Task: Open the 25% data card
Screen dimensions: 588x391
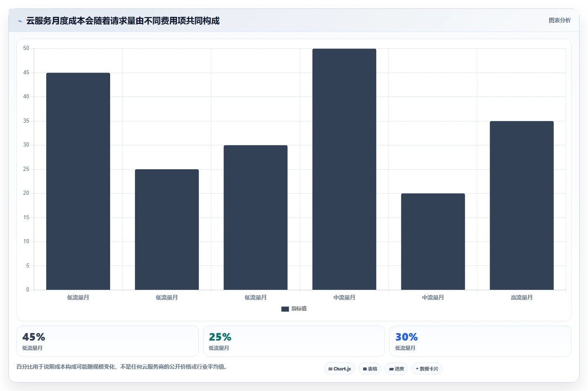Action: (x=294, y=341)
